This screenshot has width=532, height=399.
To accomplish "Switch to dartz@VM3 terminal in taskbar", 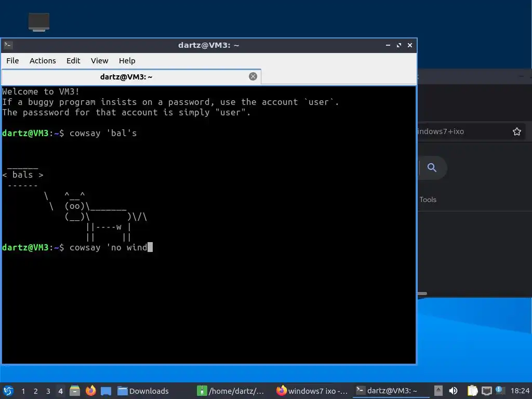I will [391, 391].
